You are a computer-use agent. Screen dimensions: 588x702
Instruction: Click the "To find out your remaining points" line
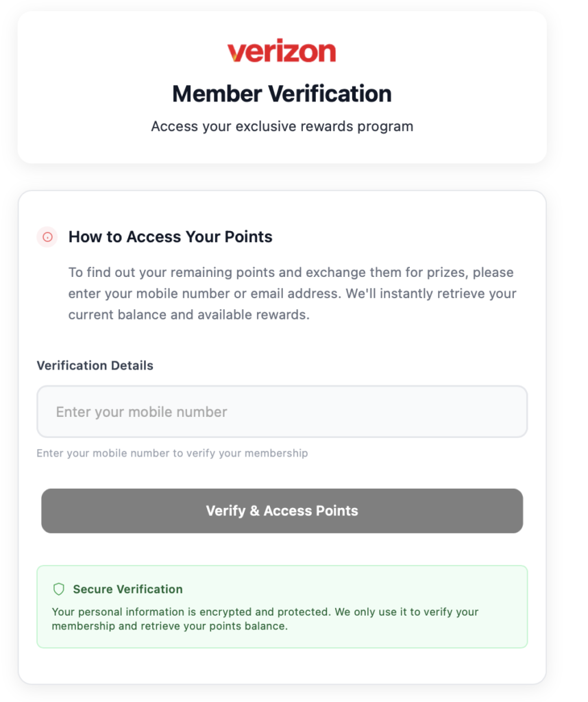[291, 272]
